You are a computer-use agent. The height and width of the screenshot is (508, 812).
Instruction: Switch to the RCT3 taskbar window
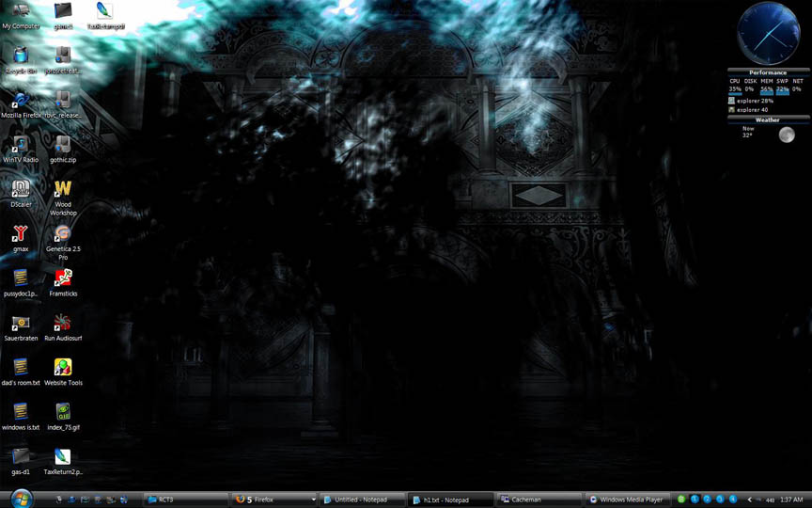[x=185, y=500]
